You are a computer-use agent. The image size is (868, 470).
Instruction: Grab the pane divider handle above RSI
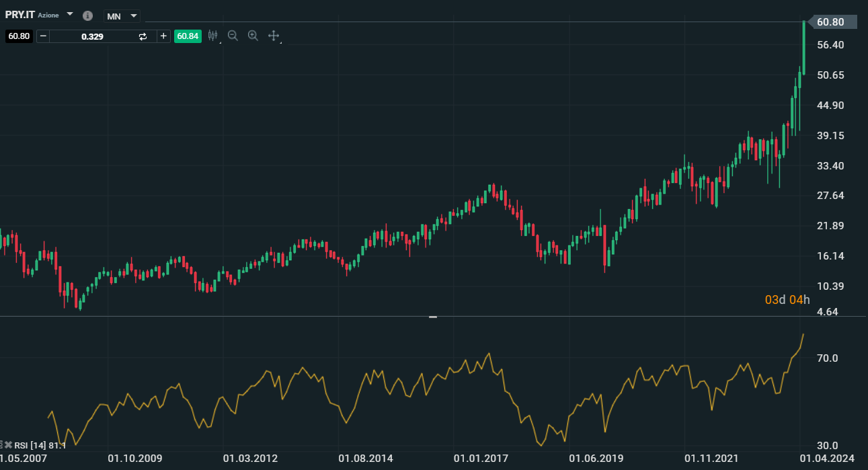pos(433,317)
